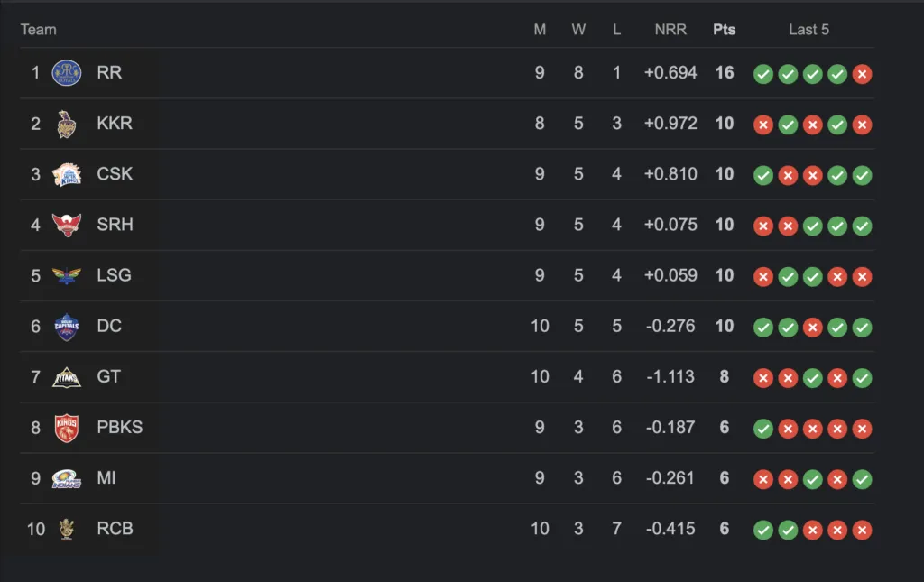This screenshot has width=924, height=582.
Task: Click the Punjab Kings shield logo
Action: tap(67, 428)
